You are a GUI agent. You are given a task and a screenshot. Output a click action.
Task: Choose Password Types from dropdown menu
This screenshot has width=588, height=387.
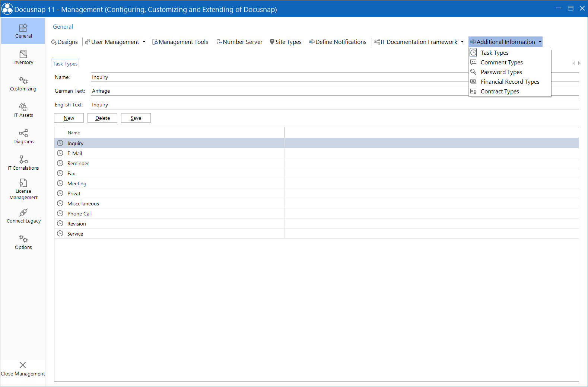tap(510, 72)
